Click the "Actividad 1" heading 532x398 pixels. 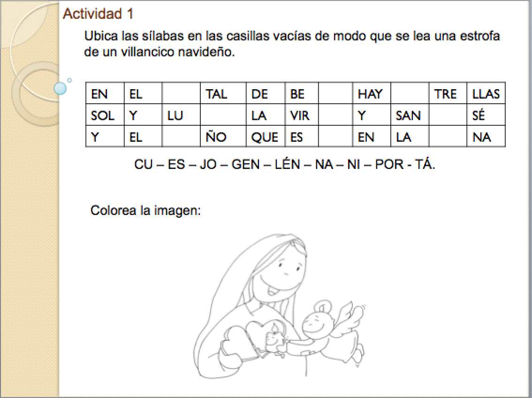pyautogui.click(x=98, y=15)
